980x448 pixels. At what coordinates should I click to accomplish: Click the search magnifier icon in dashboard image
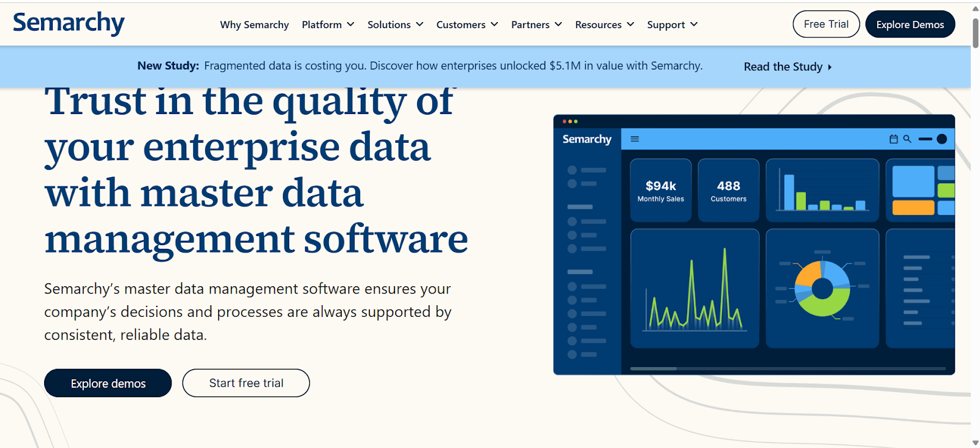pyautogui.click(x=907, y=139)
